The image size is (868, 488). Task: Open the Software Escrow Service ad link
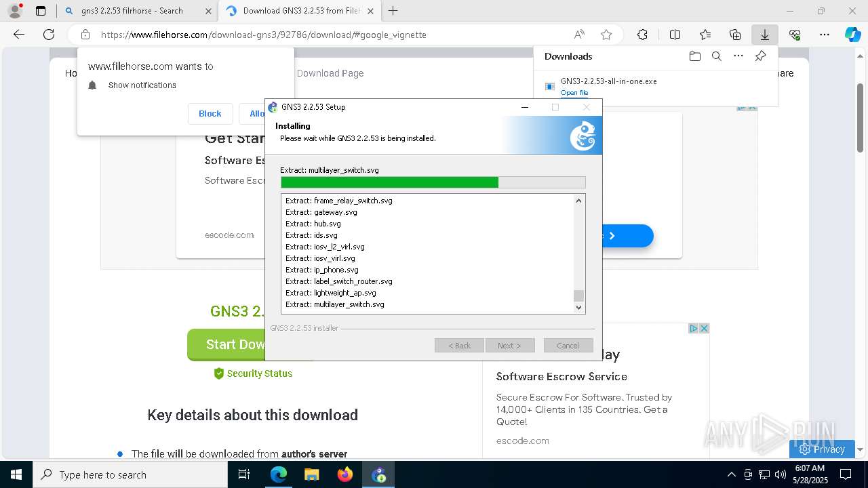[x=561, y=376]
